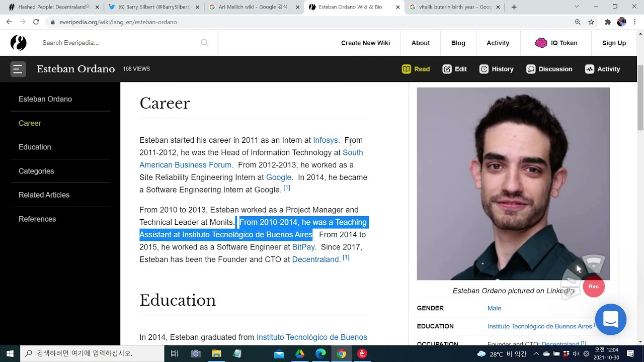Image resolution: width=644 pixels, height=362 pixels.
Task: Follow the BitPay link
Action: [303, 247]
